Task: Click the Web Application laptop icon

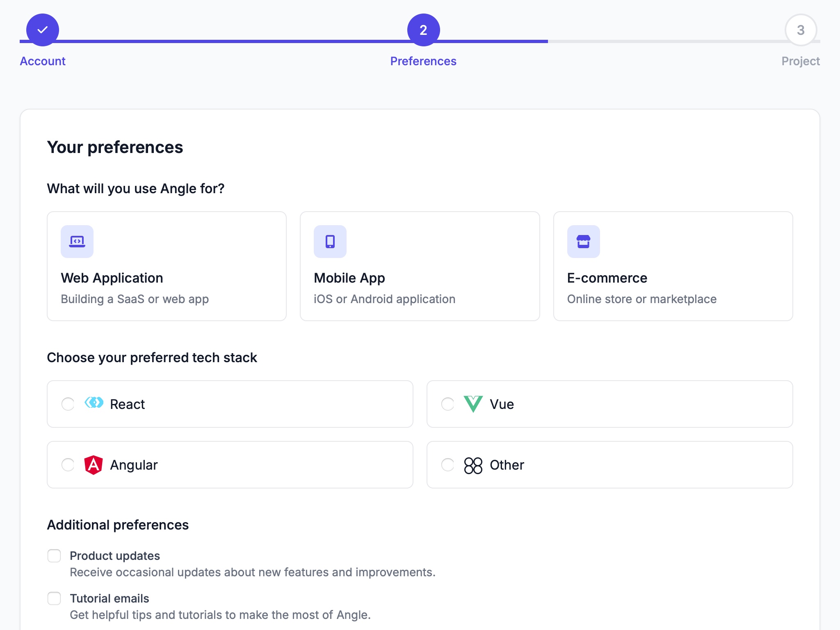Action: 77,242
